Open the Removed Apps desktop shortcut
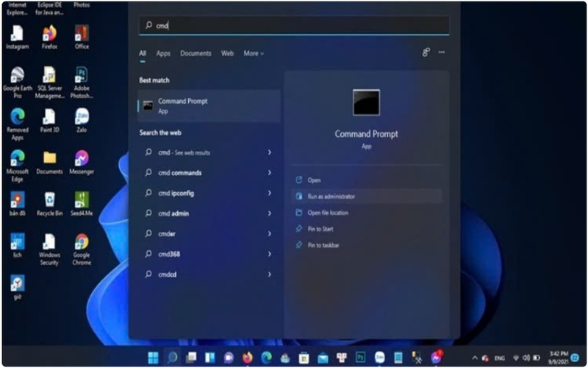588x368 pixels. point(17,124)
